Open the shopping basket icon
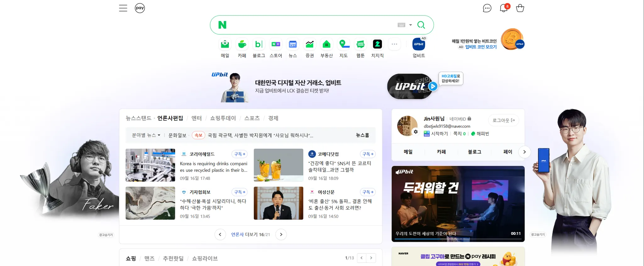The height and width of the screenshot is (266, 644). coord(520,8)
